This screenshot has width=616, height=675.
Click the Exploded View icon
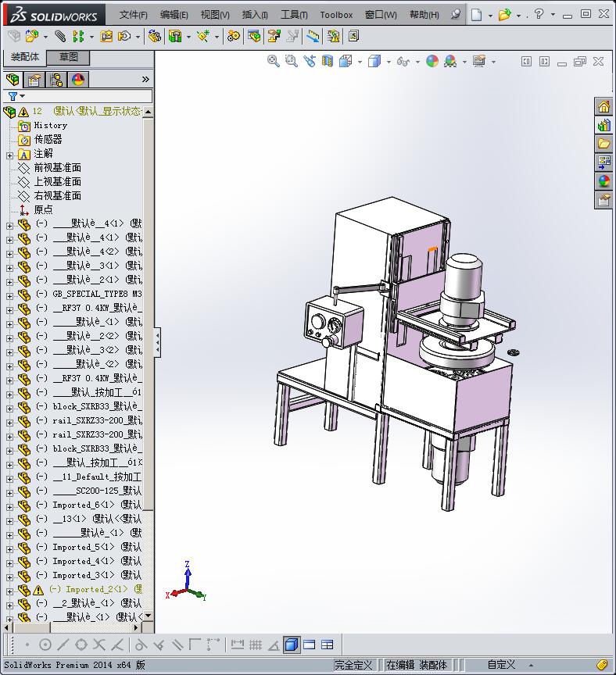point(274,36)
